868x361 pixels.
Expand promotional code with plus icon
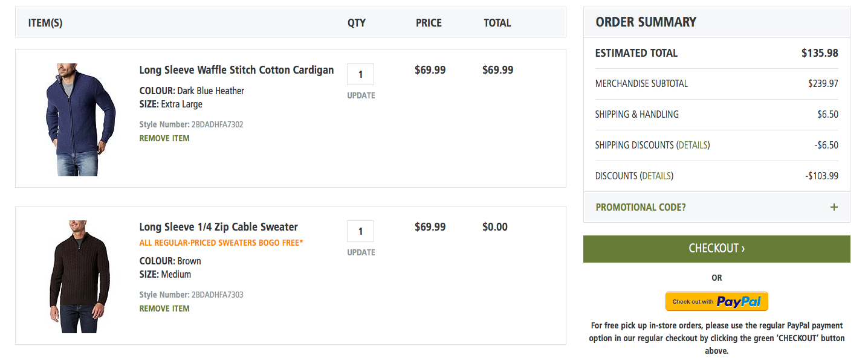point(834,207)
